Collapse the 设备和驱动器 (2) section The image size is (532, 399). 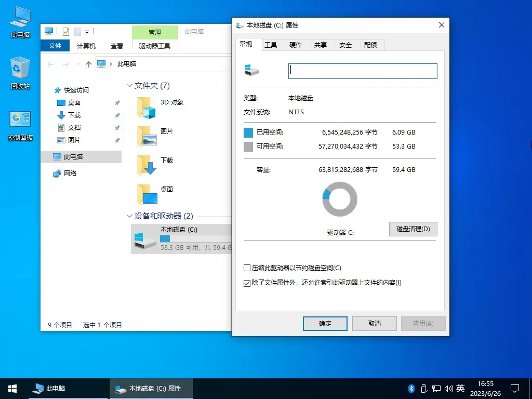click(x=129, y=216)
